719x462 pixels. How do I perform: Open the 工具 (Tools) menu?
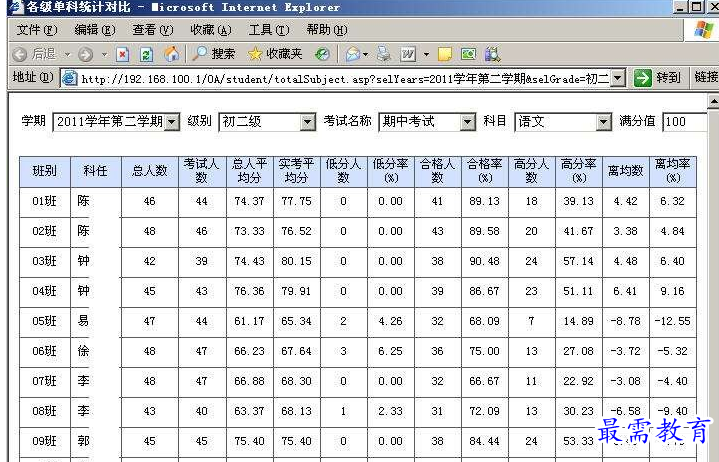[x=267, y=30]
